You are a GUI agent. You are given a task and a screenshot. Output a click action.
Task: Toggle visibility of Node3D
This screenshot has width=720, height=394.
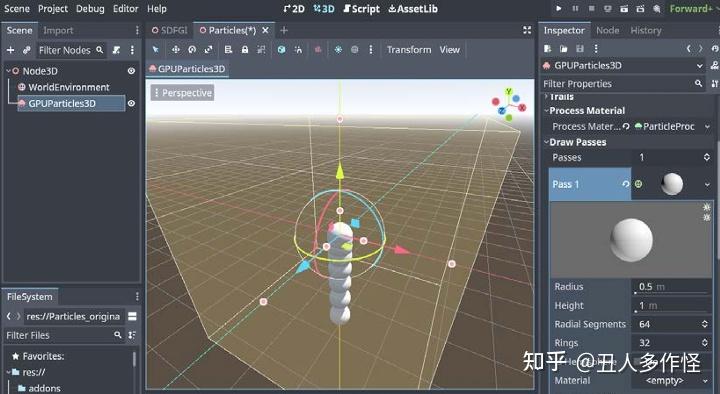click(x=131, y=71)
